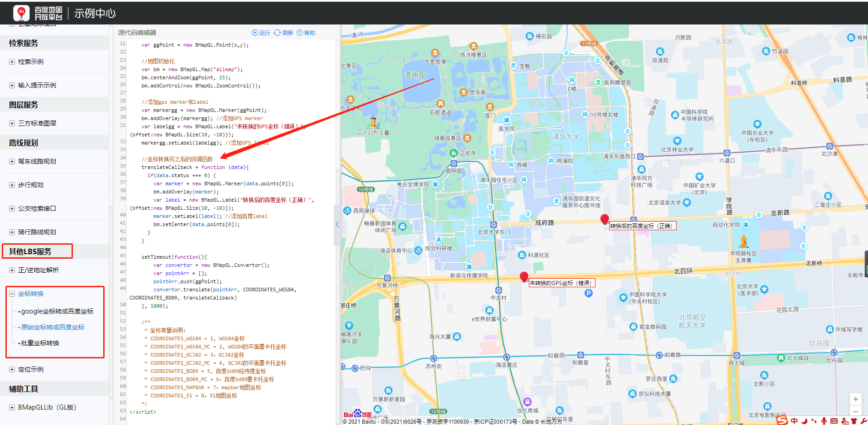Viewport: 868px width, 425px height.
Task: Toggle the Sogou 中 Chinese mode indicator
Action: 794,421
